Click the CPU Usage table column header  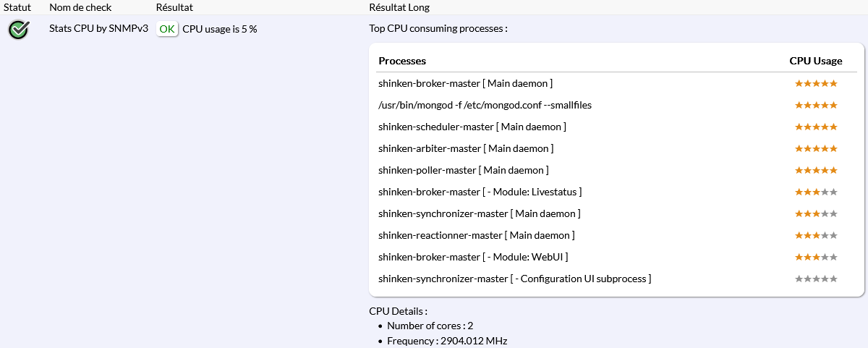pyautogui.click(x=816, y=61)
